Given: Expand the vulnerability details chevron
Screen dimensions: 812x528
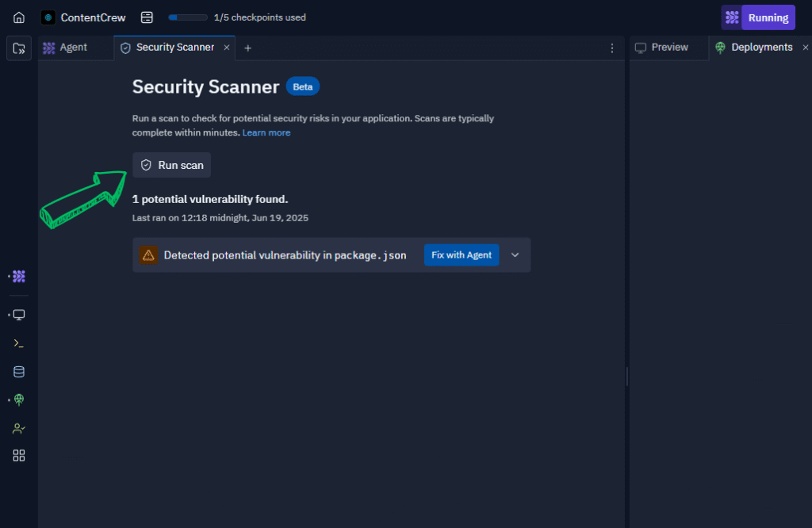Looking at the screenshot, I should pos(515,255).
